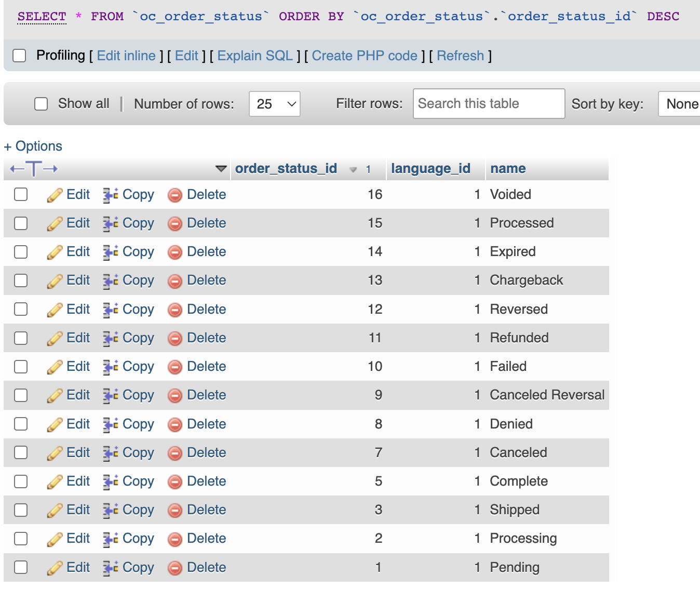Click the Edit link beside Edit inline
Viewport: 700px width, 589px height.
pyautogui.click(x=186, y=56)
